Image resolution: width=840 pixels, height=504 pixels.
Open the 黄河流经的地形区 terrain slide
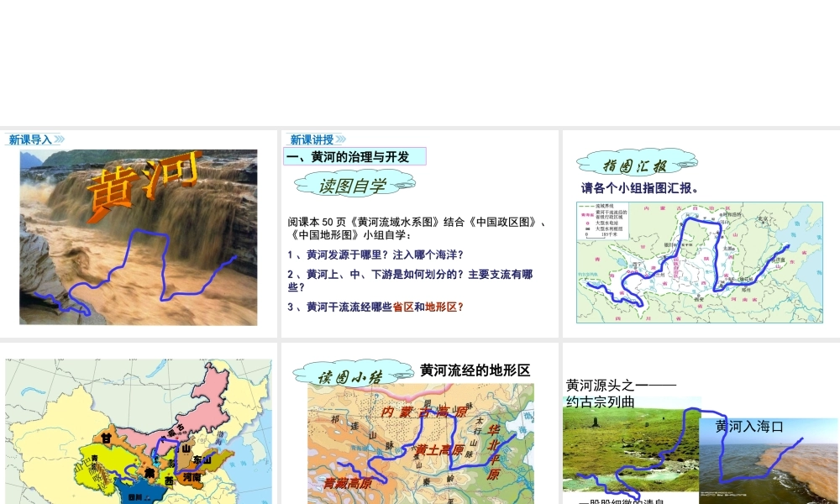tap(419, 423)
